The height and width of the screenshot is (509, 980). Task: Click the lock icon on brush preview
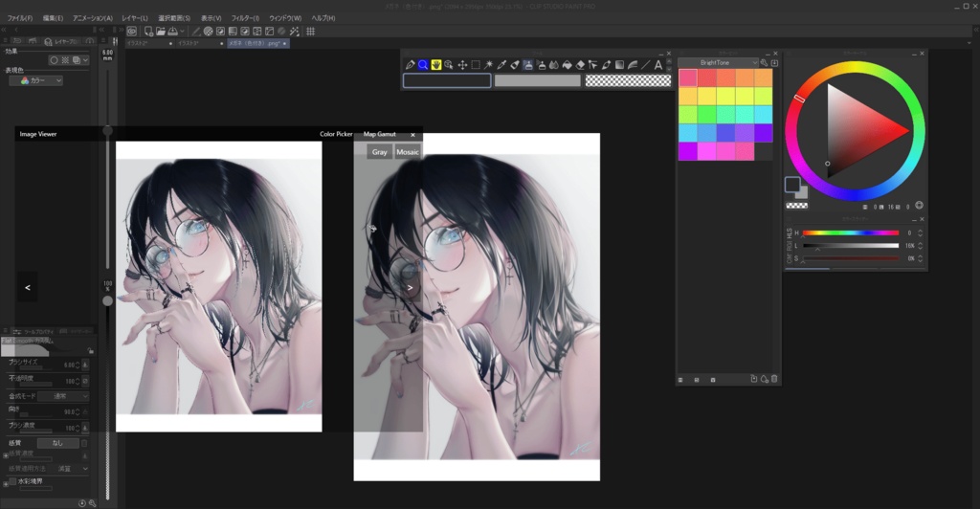coord(91,351)
